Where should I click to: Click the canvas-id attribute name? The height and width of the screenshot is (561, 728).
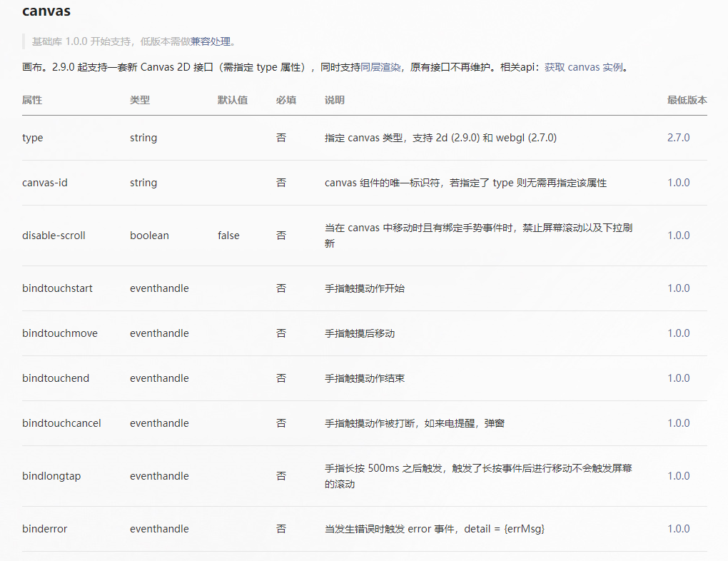[x=44, y=183]
